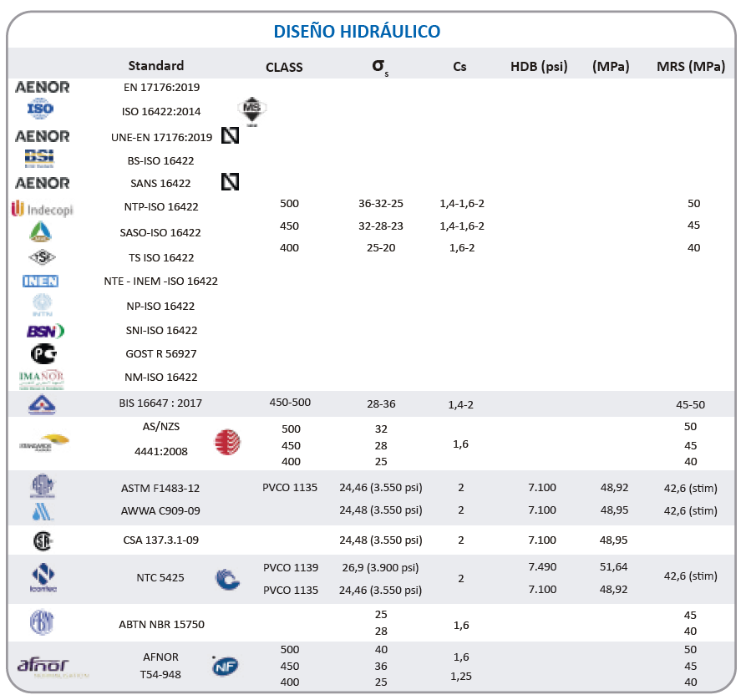Image resolution: width=746 pixels, height=700 pixels.
Task: Select the PVCO 1139 class cell
Action: coord(291,567)
